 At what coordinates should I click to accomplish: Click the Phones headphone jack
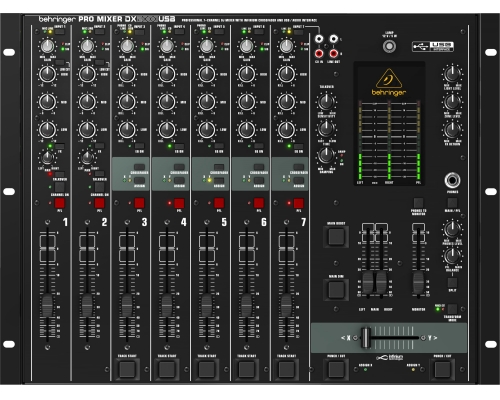[452, 180]
